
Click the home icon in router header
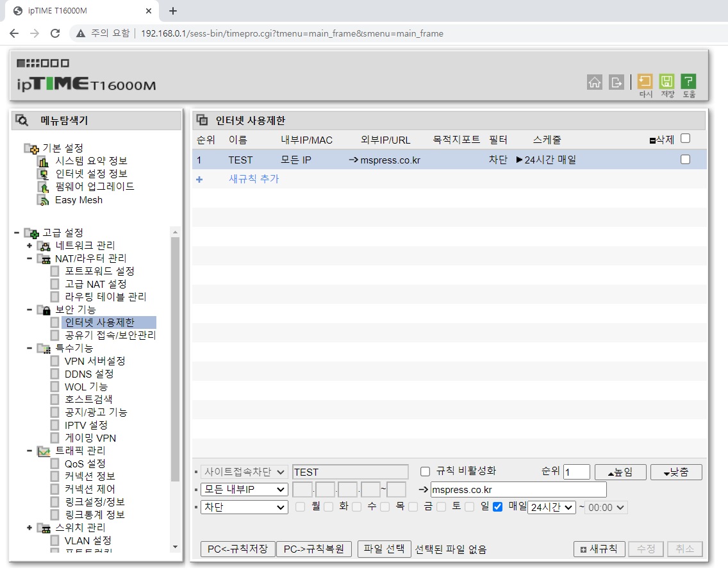[x=594, y=82]
